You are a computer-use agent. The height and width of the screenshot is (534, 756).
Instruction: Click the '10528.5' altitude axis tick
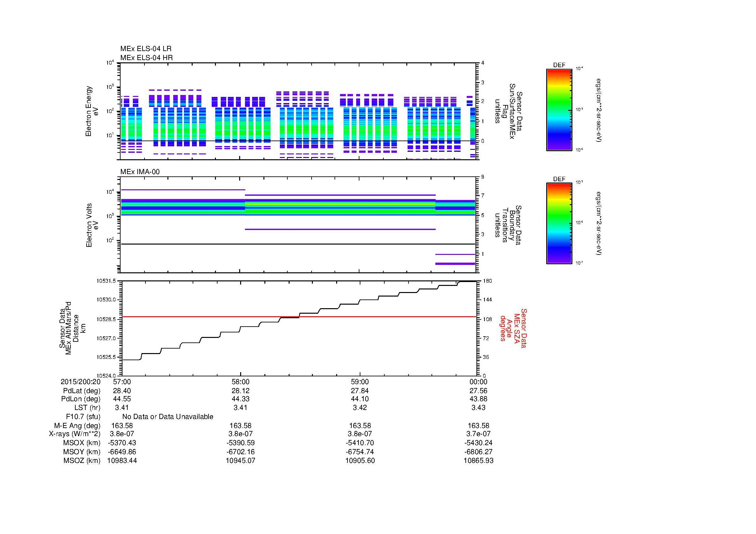[x=106, y=319]
